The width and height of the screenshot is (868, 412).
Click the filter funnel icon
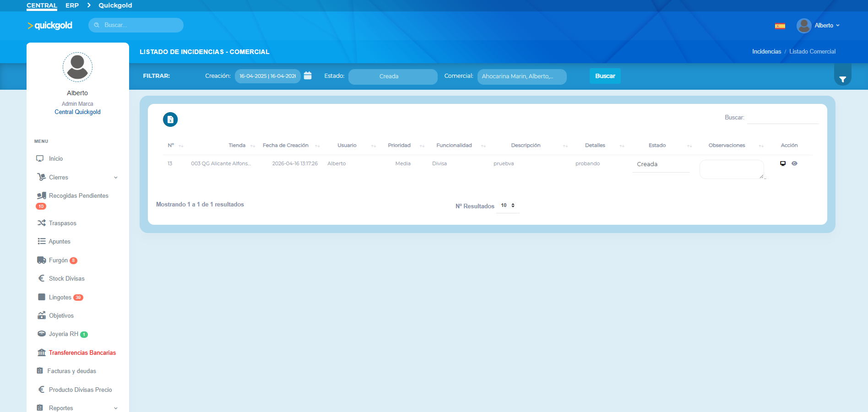pyautogui.click(x=842, y=79)
